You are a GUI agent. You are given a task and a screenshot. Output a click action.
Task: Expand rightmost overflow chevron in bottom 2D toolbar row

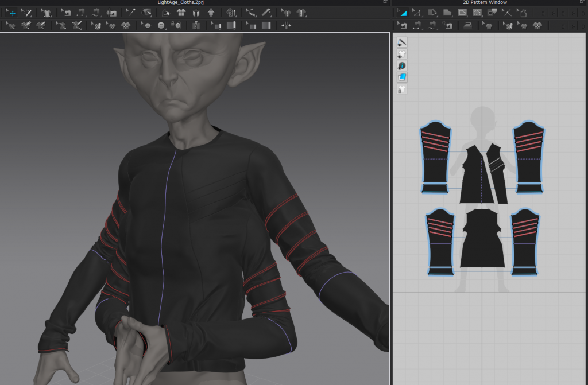click(x=583, y=25)
